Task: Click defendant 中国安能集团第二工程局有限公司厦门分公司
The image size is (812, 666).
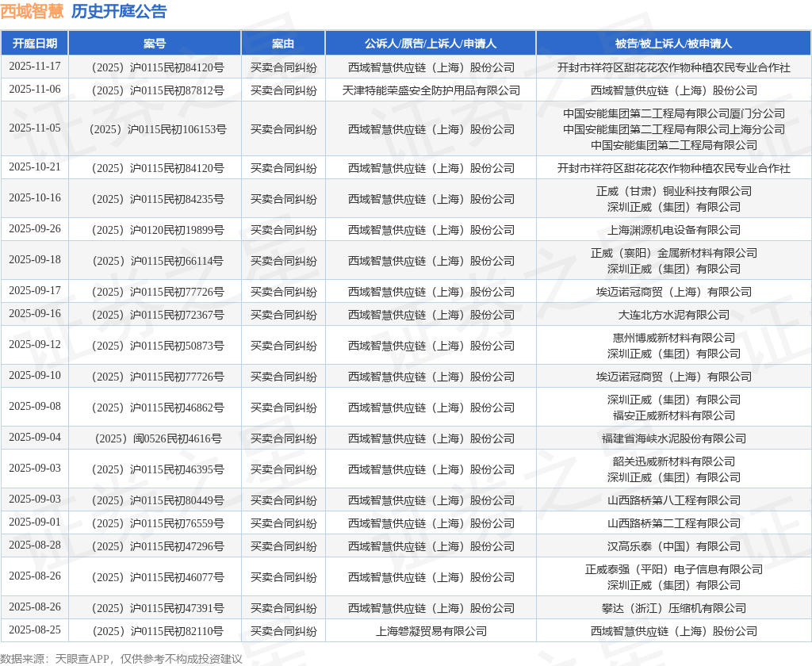Action: (x=674, y=113)
